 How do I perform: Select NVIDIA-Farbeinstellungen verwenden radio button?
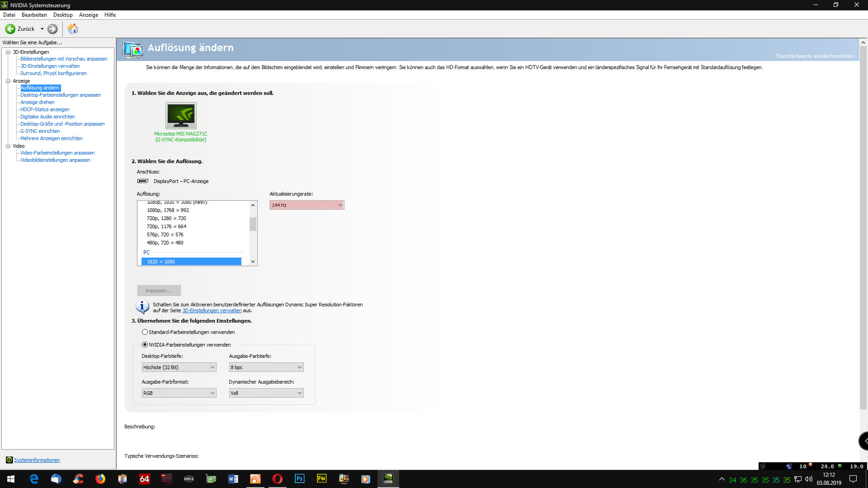tap(145, 345)
